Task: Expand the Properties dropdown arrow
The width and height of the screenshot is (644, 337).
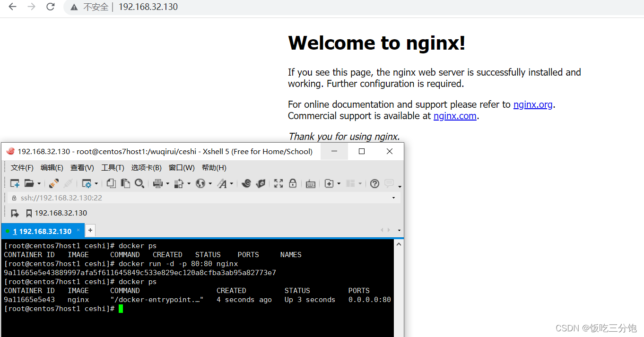Action: [x=96, y=184]
